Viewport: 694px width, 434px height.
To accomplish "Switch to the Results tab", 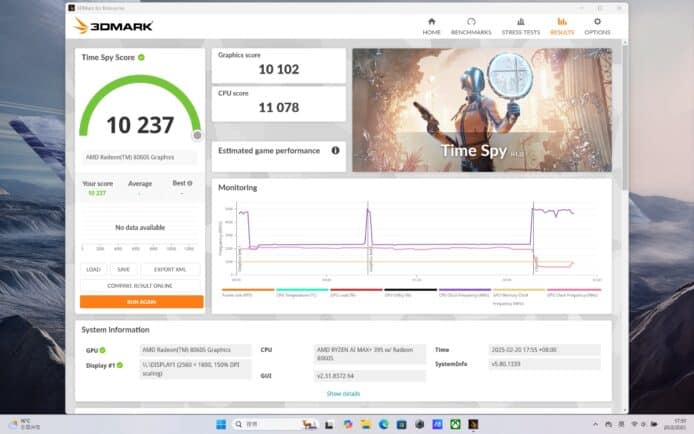I will tap(561, 25).
